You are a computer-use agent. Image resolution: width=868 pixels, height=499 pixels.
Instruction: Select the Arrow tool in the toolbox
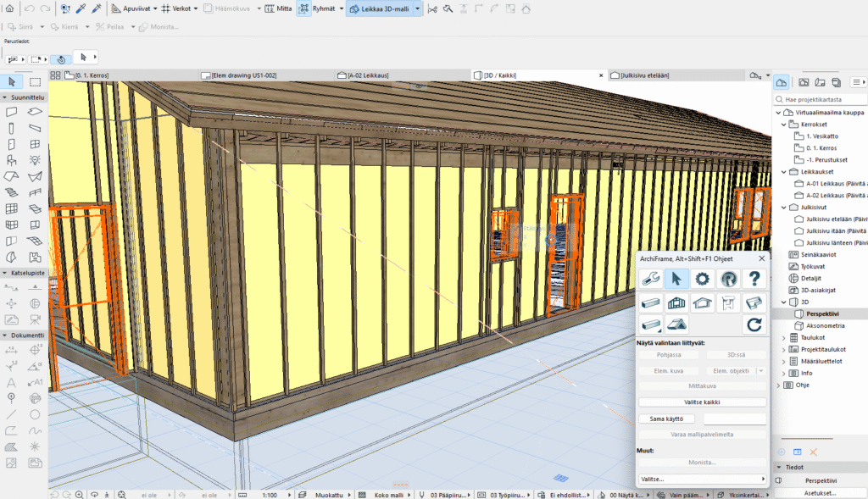(12, 82)
